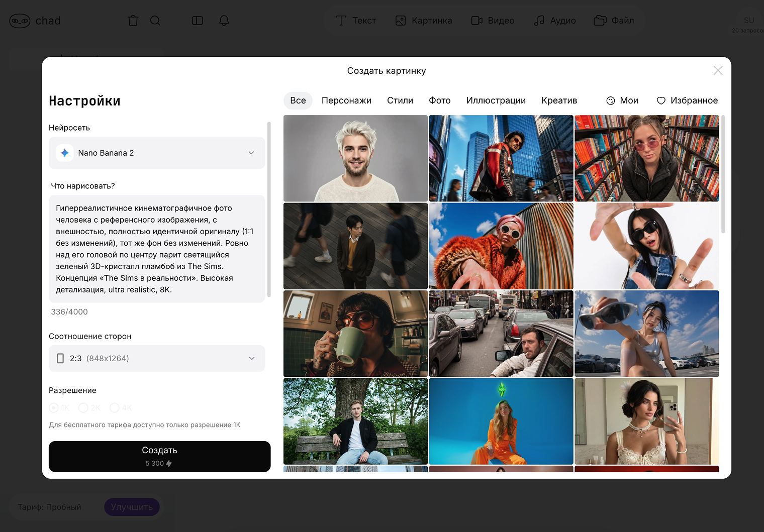Open the Стили tab

click(400, 100)
